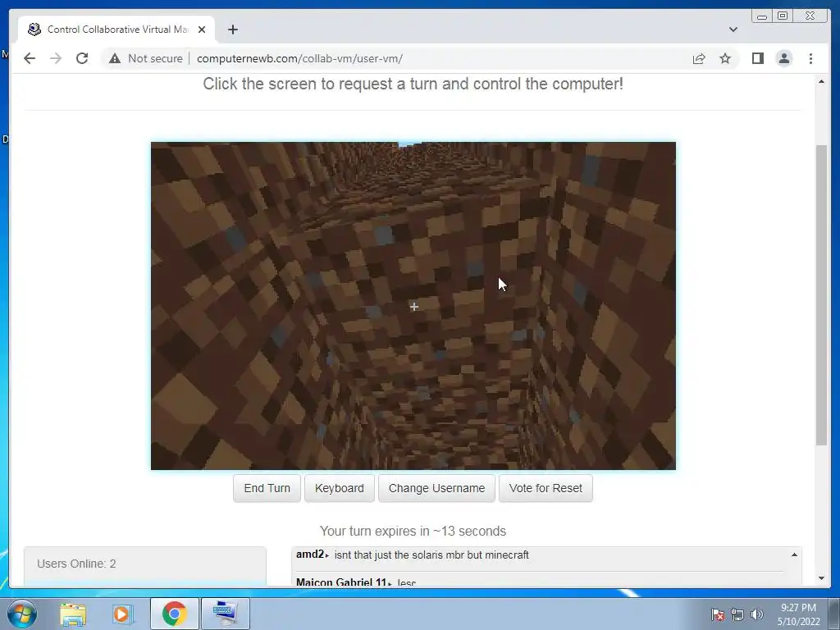This screenshot has height=630, width=840.
Task: Open Windows Media Player from the taskbar
Action: tap(122, 614)
